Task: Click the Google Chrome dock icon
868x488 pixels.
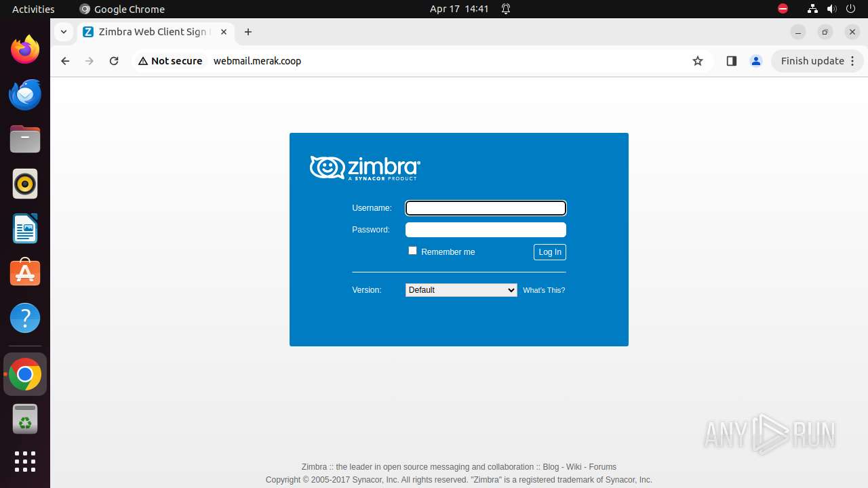Action: point(25,374)
